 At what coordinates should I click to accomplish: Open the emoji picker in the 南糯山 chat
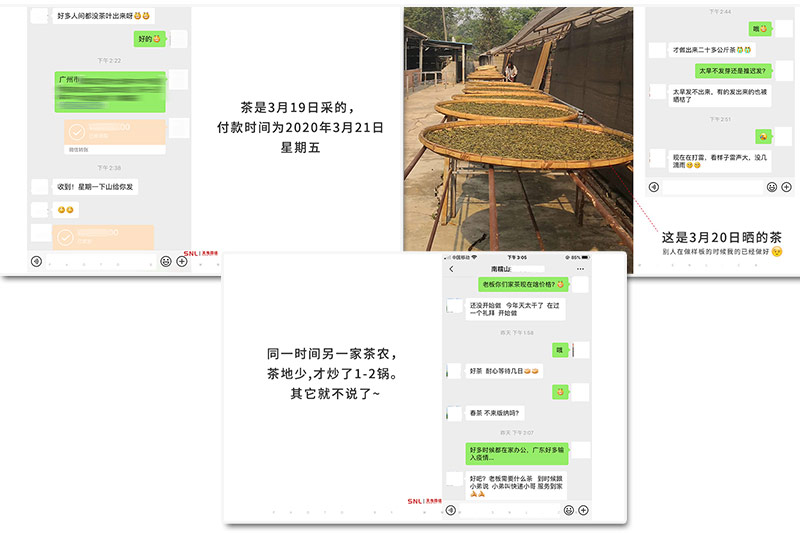(x=569, y=510)
